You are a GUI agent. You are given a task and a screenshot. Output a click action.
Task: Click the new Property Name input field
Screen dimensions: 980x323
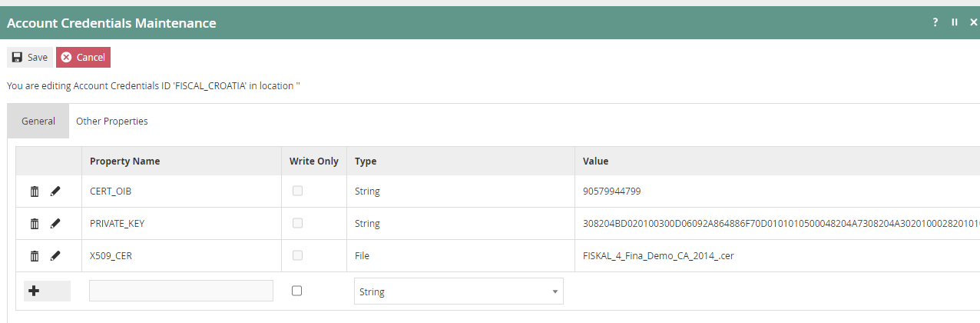point(181,291)
